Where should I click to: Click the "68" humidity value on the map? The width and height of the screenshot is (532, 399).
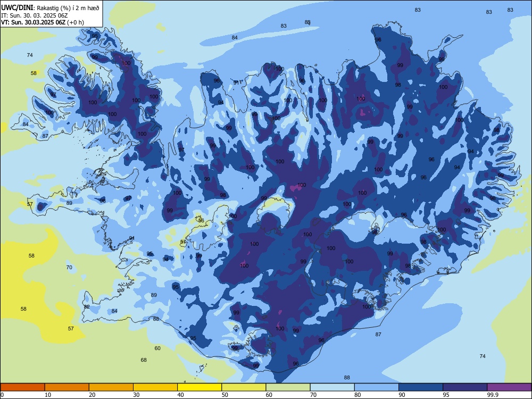[144, 360]
